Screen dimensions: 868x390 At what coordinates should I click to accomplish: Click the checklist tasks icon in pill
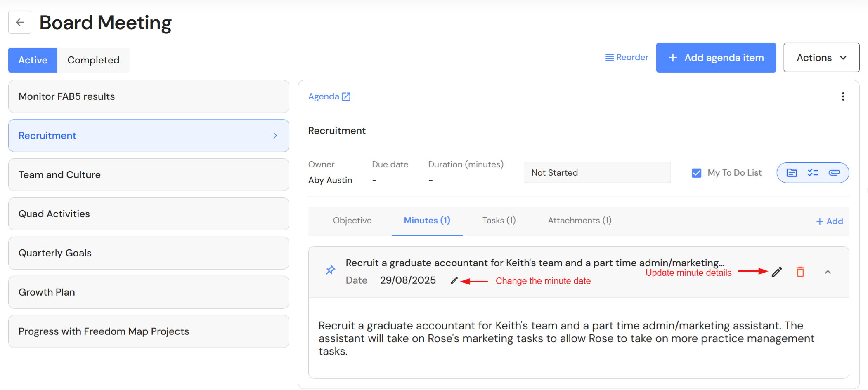coord(813,173)
